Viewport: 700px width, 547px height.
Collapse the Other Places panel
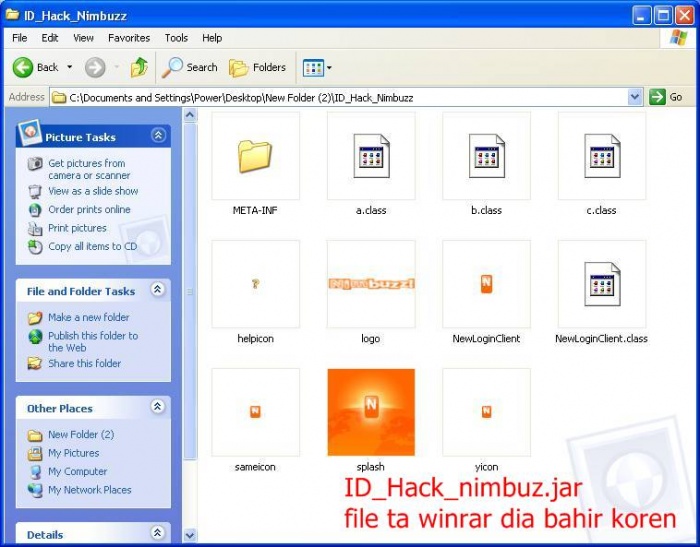(x=158, y=407)
